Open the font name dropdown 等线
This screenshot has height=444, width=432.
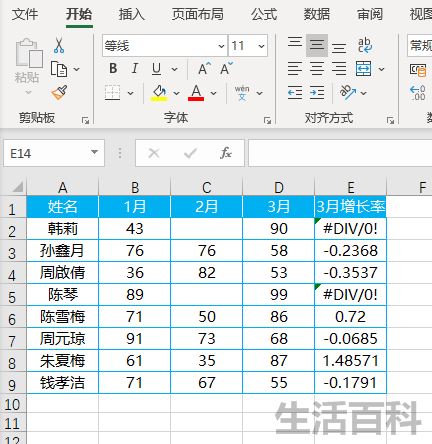point(221,46)
